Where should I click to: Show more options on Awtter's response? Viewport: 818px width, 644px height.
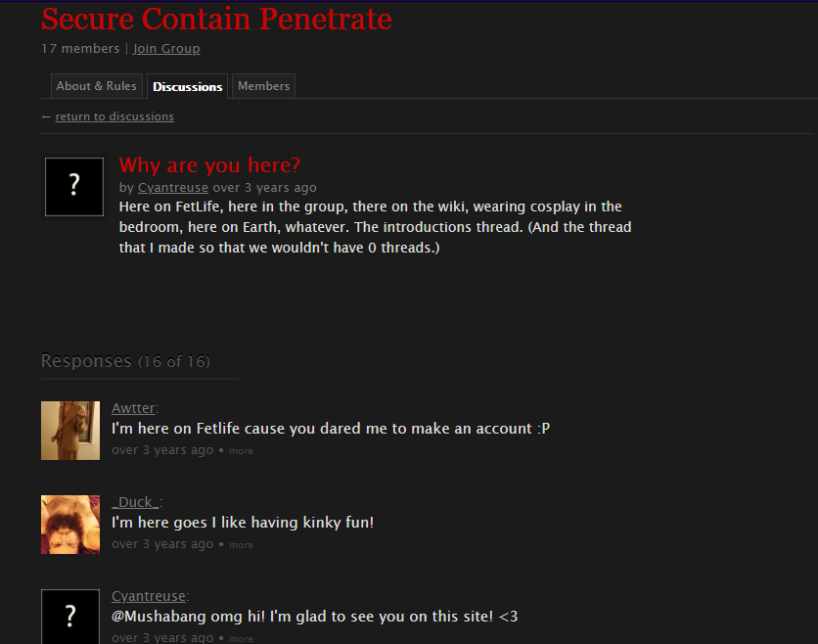coord(241,451)
